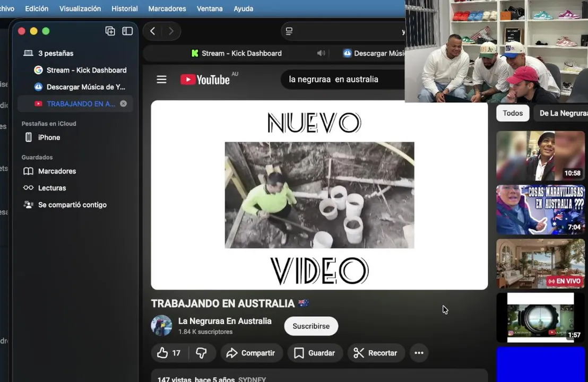Click the page reader icon in address bar

click(x=289, y=31)
